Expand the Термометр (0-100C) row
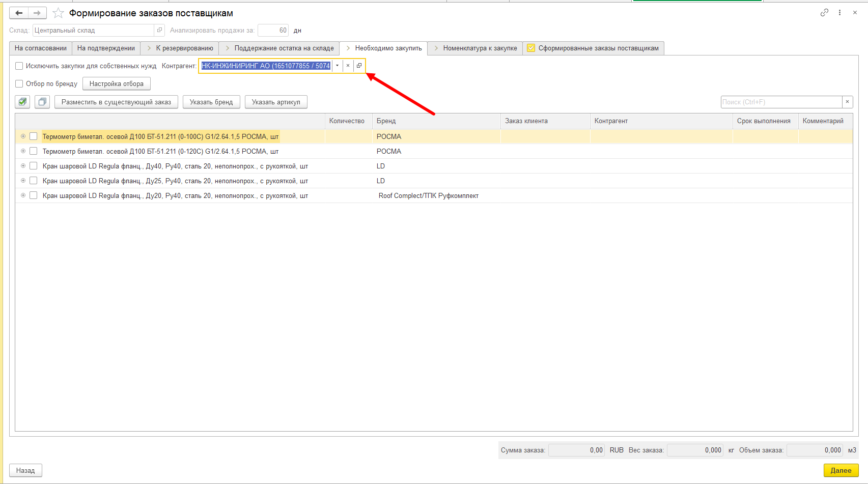Screen dimensions: 868x484 (x=23, y=136)
